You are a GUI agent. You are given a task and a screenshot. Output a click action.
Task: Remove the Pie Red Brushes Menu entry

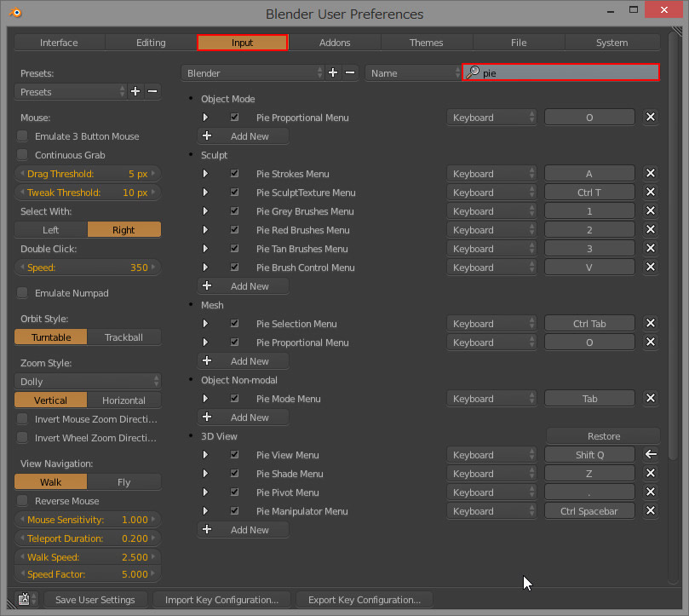tap(651, 229)
